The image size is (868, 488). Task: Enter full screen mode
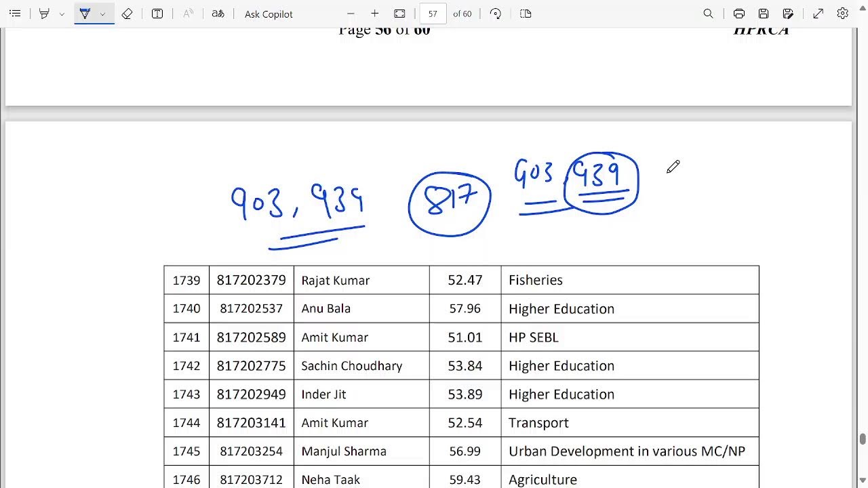[818, 14]
